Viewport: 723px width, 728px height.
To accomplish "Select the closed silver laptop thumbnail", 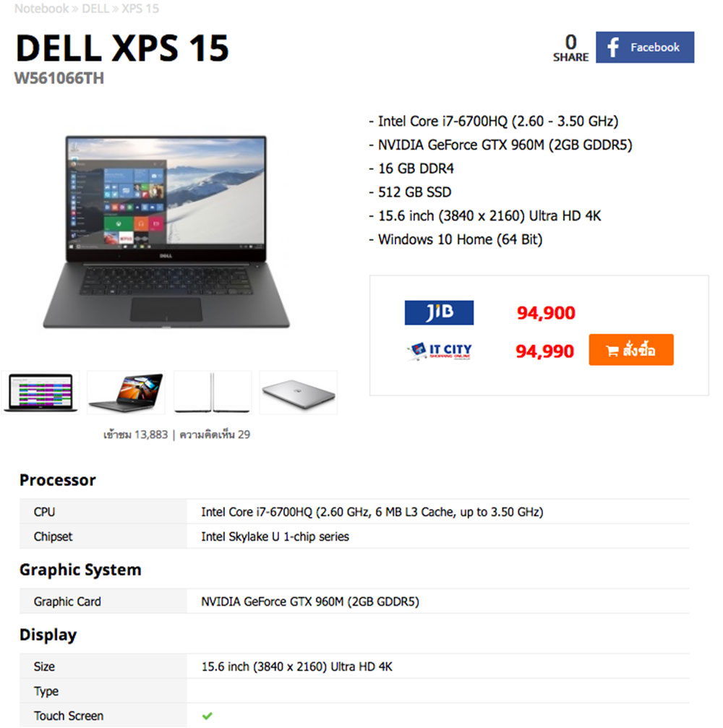I will [298, 393].
